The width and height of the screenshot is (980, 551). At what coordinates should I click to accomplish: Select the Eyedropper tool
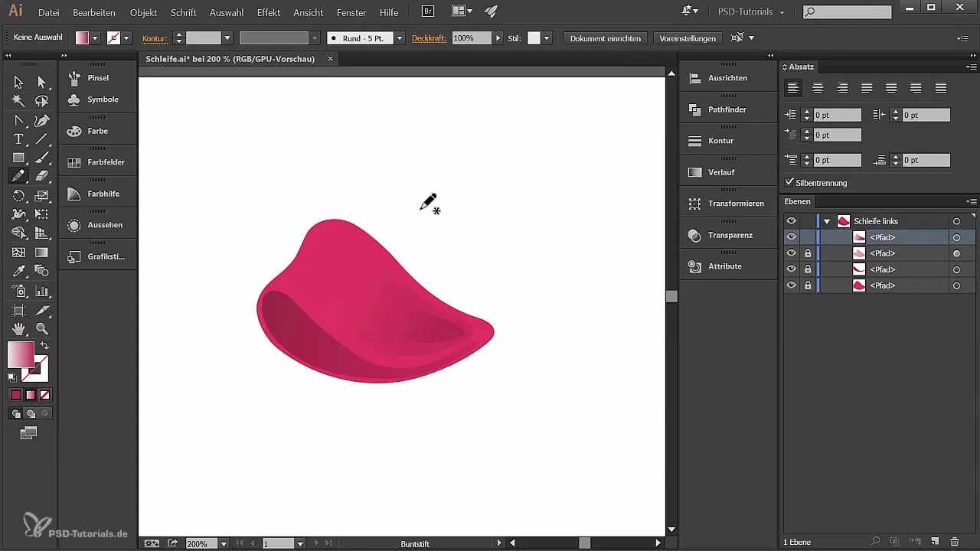18,271
